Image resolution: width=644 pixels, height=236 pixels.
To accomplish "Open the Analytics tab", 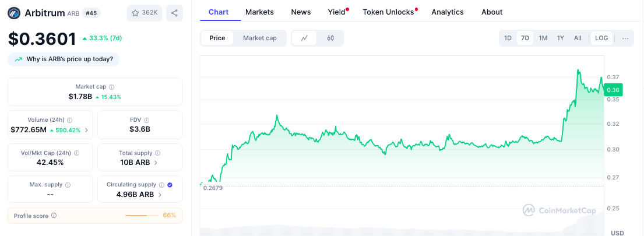I will 447,12.
